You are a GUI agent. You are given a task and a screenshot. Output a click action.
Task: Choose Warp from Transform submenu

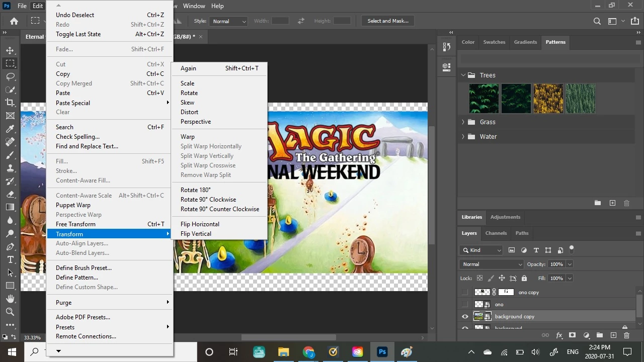(x=188, y=137)
